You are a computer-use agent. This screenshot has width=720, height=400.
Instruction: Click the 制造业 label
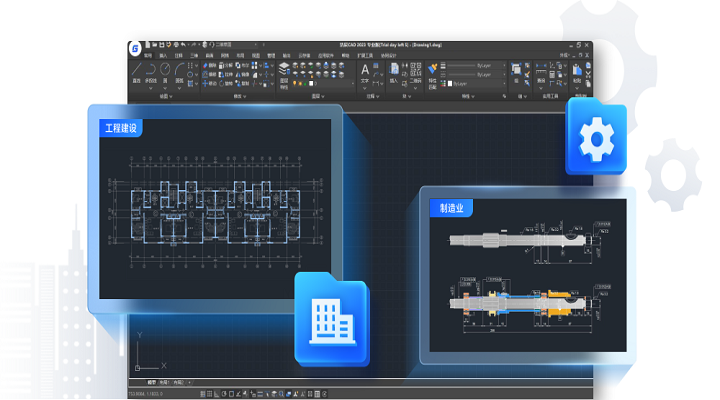click(x=452, y=208)
